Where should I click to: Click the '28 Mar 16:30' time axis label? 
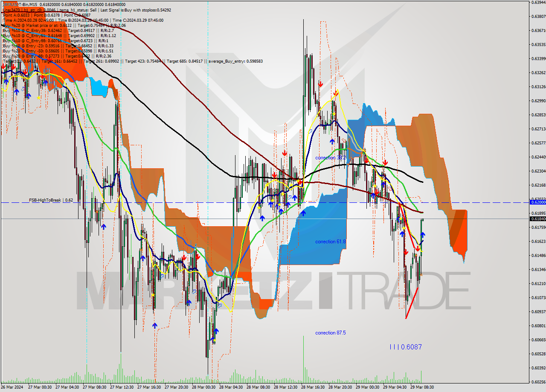click(313, 387)
